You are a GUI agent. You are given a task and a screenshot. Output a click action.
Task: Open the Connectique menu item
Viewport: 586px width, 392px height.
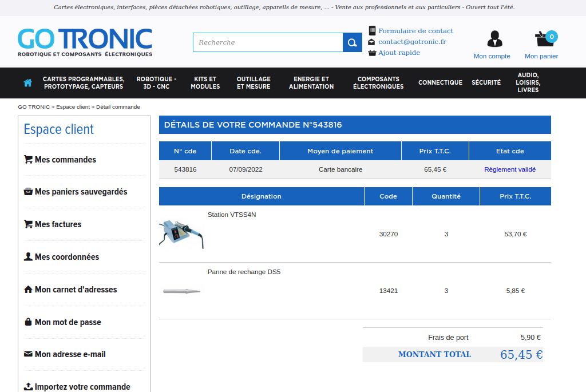click(x=440, y=83)
